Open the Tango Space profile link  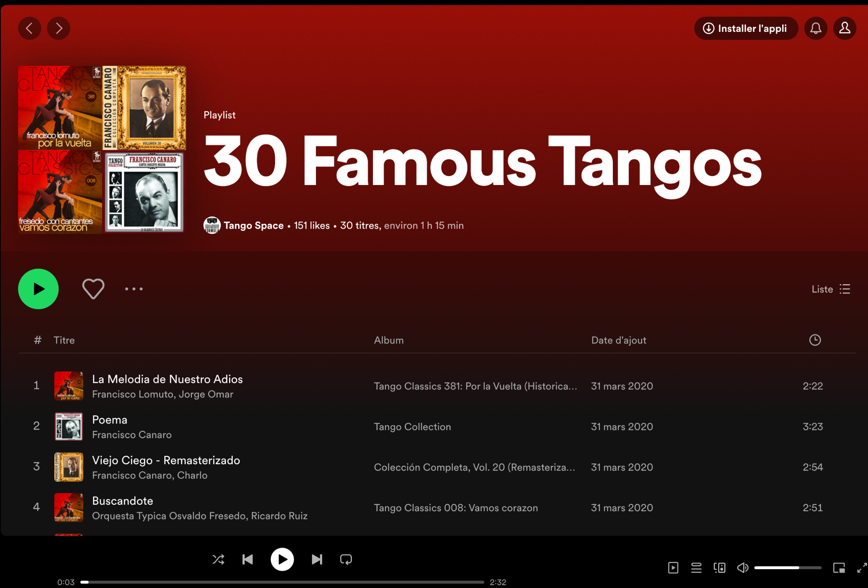tap(254, 225)
